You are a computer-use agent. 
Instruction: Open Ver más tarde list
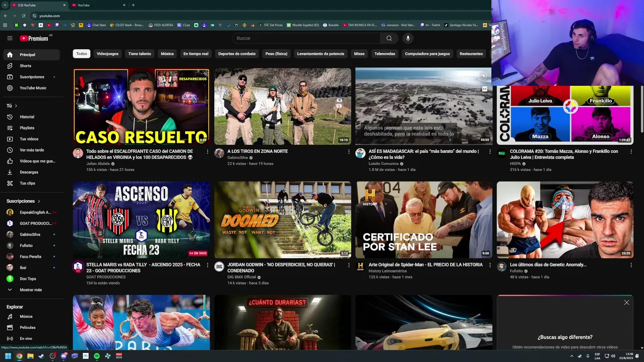click(32, 150)
